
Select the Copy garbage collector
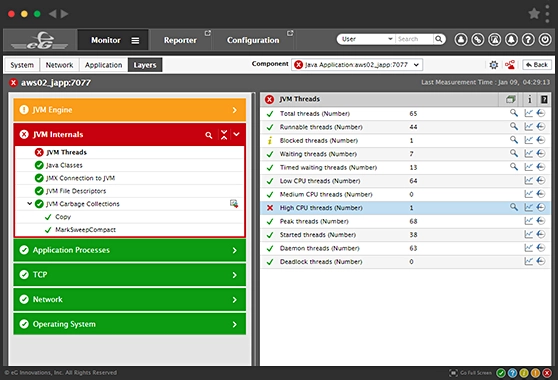[x=63, y=217]
